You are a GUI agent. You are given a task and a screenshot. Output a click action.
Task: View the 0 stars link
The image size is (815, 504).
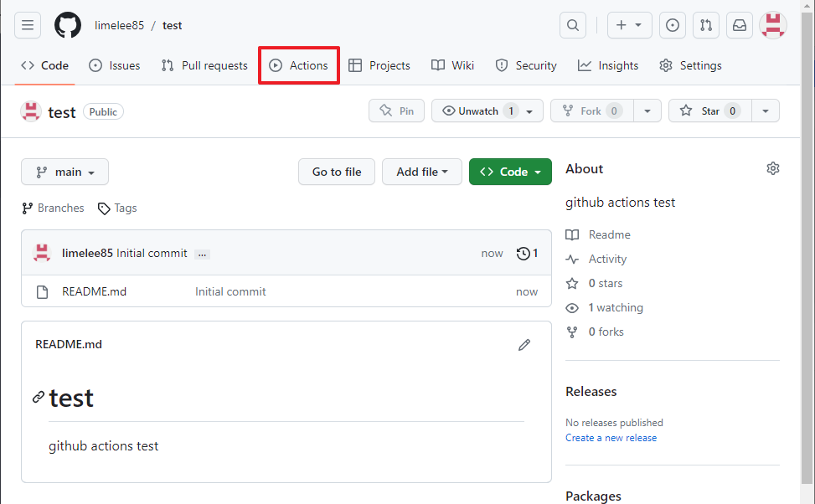[x=594, y=283]
